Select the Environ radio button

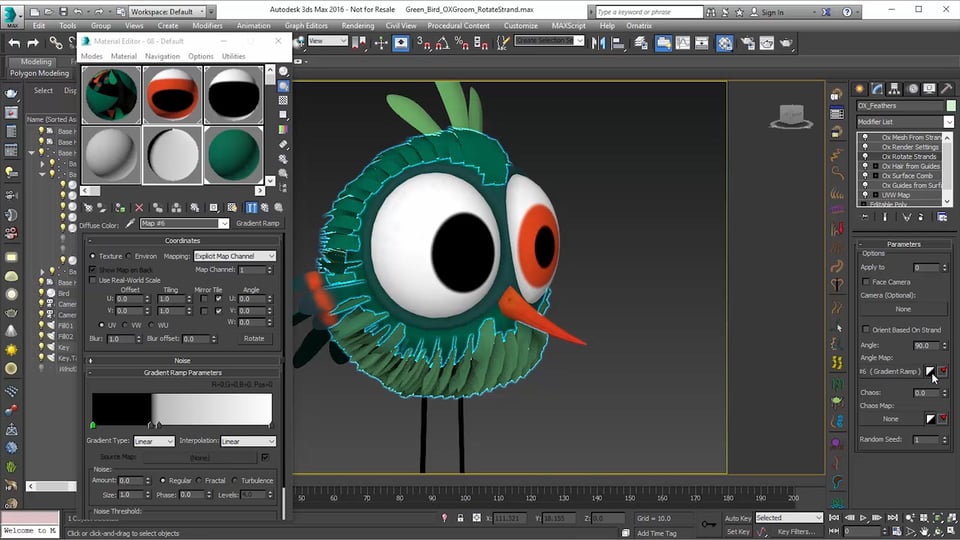click(127, 256)
